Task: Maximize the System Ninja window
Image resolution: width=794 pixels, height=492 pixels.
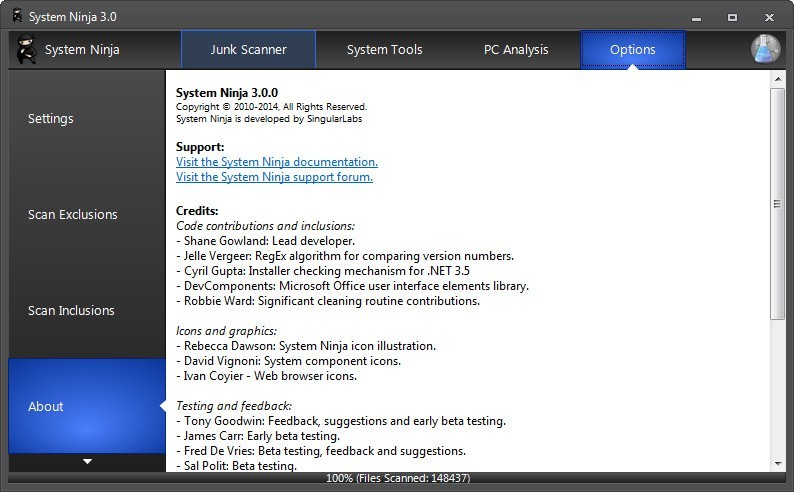Action: pyautogui.click(x=732, y=18)
